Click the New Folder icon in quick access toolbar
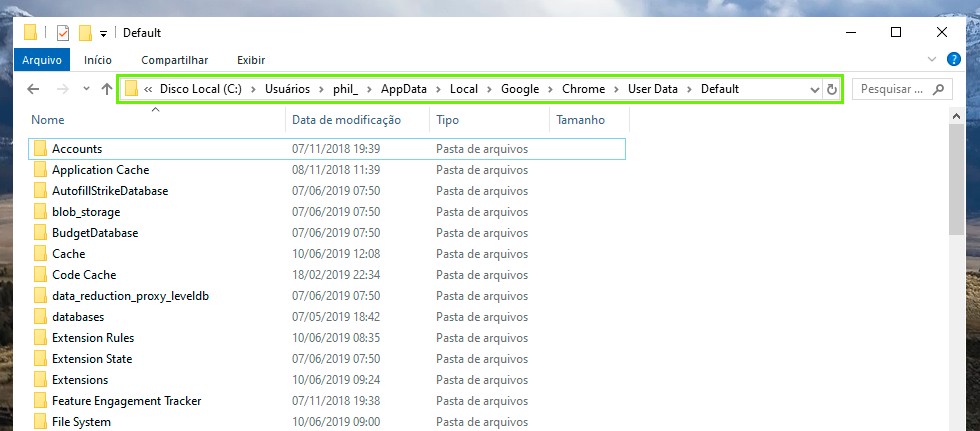Viewport: 980px width, 431px height. 86,32
